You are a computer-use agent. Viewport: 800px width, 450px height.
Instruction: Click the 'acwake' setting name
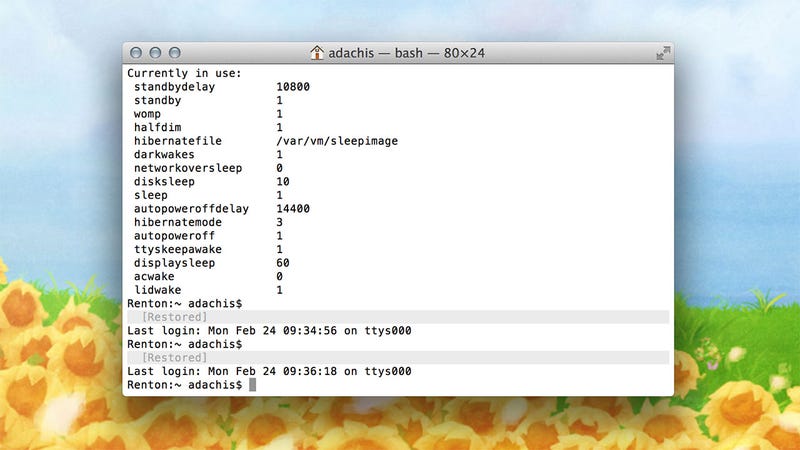click(154, 277)
